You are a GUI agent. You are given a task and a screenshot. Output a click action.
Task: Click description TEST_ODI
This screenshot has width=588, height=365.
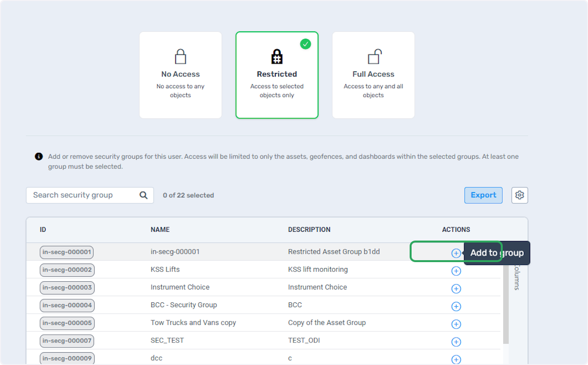coord(304,340)
